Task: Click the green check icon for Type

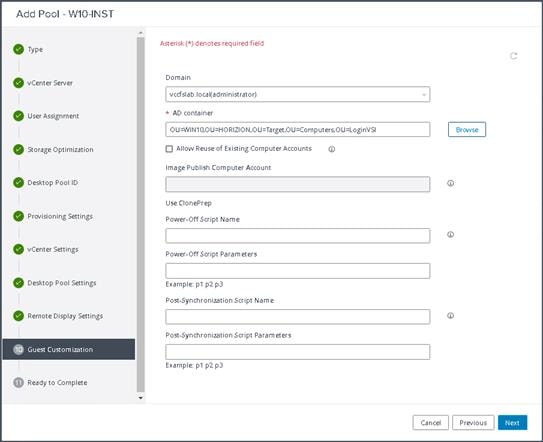Action: tap(18, 50)
